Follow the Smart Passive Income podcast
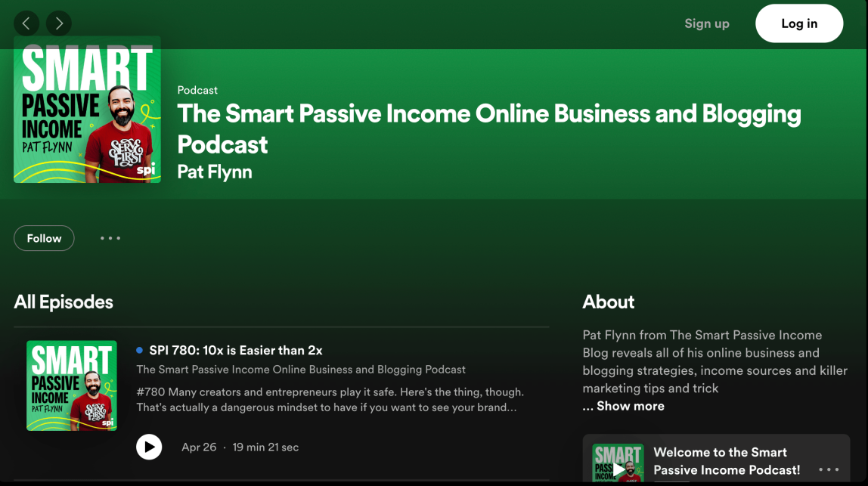Screen dimensions: 868x486 44,238
